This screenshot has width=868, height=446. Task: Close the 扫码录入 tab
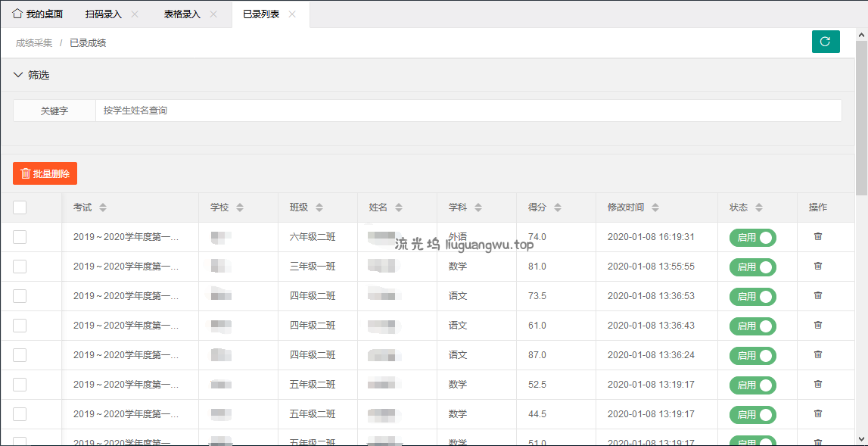click(x=135, y=14)
